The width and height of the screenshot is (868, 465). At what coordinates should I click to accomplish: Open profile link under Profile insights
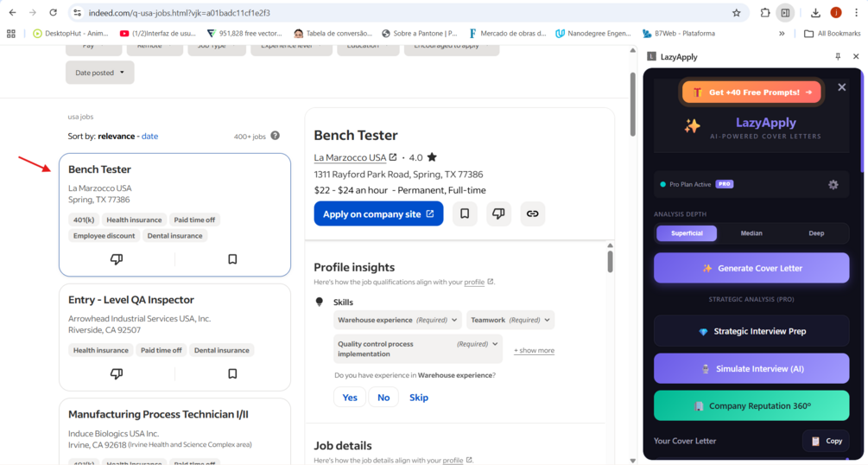click(x=478, y=282)
